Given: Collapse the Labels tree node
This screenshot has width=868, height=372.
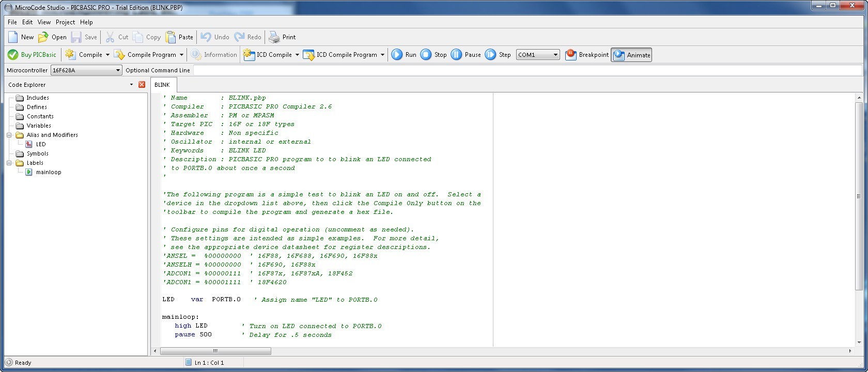Looking at the screenshot, I should tap(9, 163).
